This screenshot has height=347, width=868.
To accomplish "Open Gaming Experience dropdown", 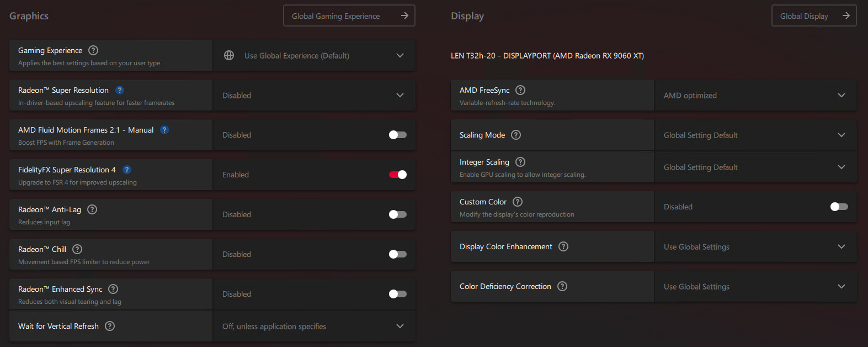I will point(314,55).
